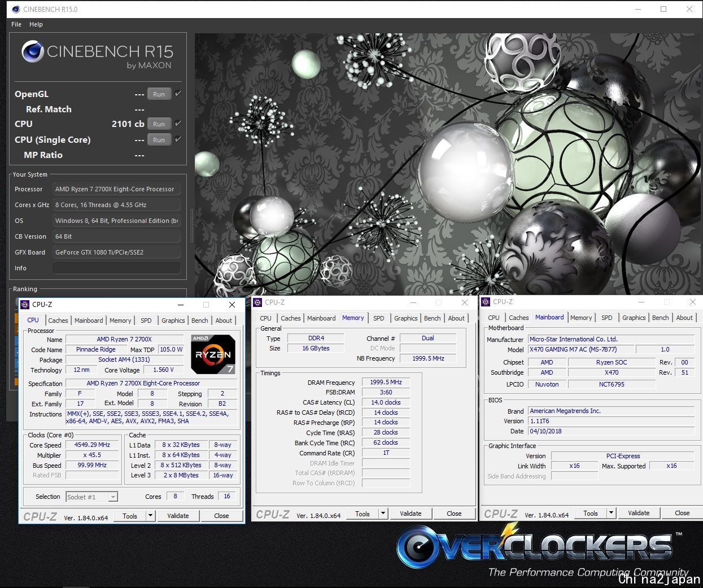This screenshot has height=588, width=703.
Task: Select SPD tab in Memory window
Action: [x=379, y=318]
